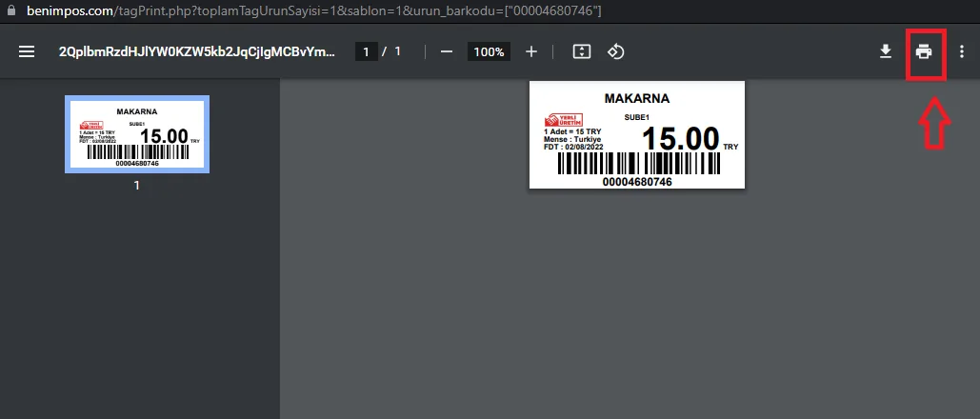Click the PDF file name title
This screenshot has height=419, width=980.
click(197, 52)
